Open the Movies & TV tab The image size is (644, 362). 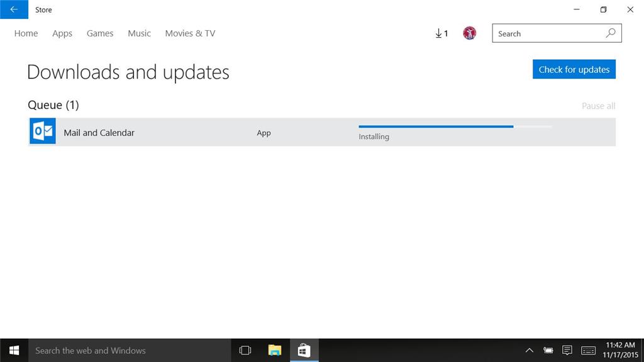tap(190, 33)
